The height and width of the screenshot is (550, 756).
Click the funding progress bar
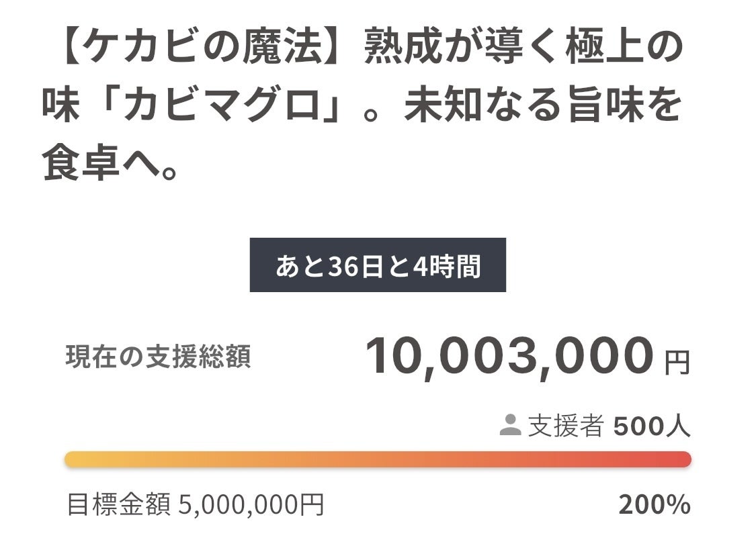(x=378, y=459)
